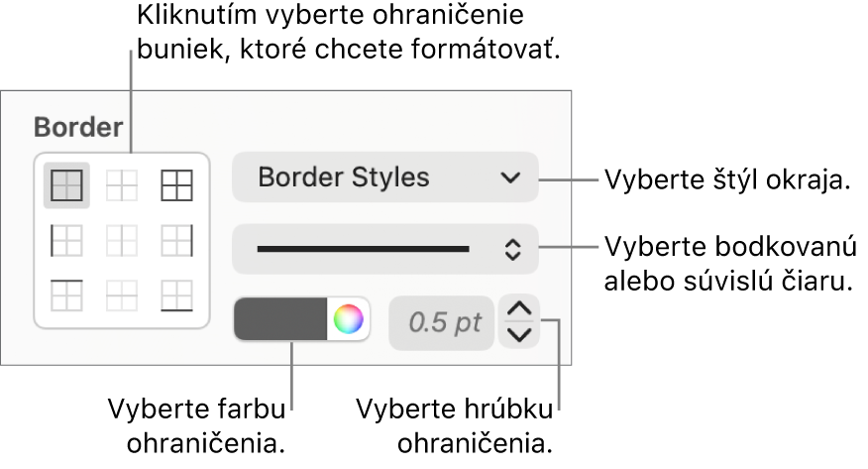Decrease border thickness with down arrow
Screen dimensions: 868x469
[519, 335]
